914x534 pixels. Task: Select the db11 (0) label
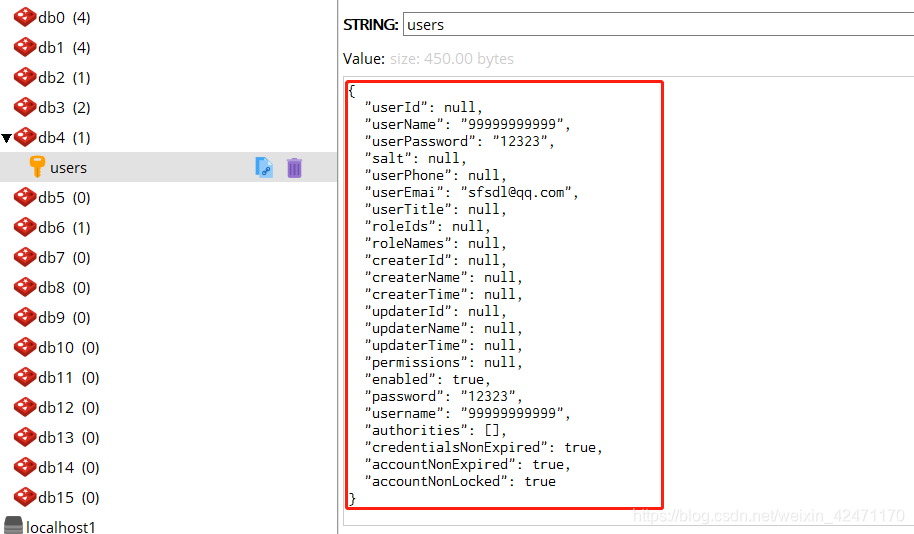(x=69, y=378)
